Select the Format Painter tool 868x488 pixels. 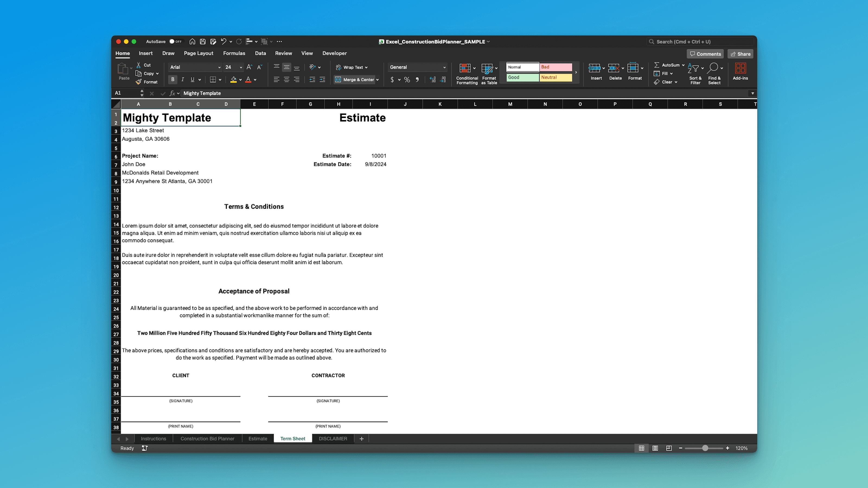pyautogui.click(x=148, y=82)
